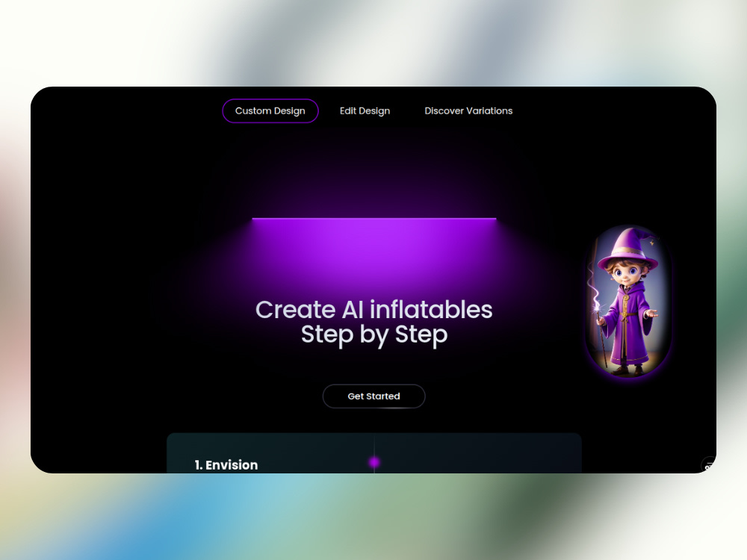The height and width of the screenshot is (560, 747).
Task: Click the purple wizard character image
Action: tap(628, 302)
